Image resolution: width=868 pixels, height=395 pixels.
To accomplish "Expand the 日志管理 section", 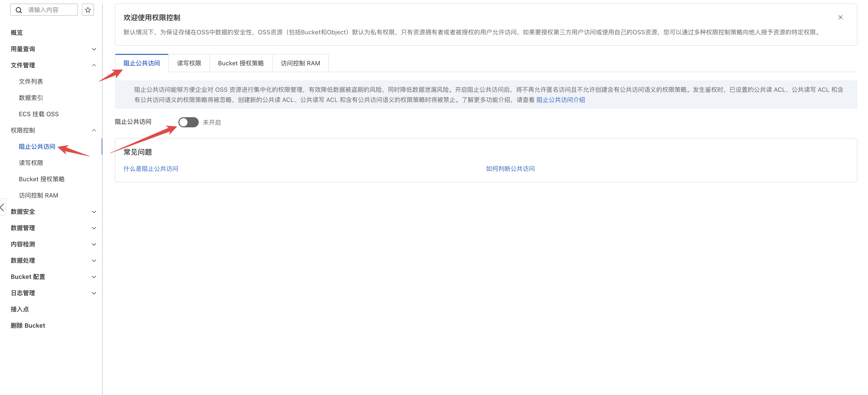I will 94,293.
